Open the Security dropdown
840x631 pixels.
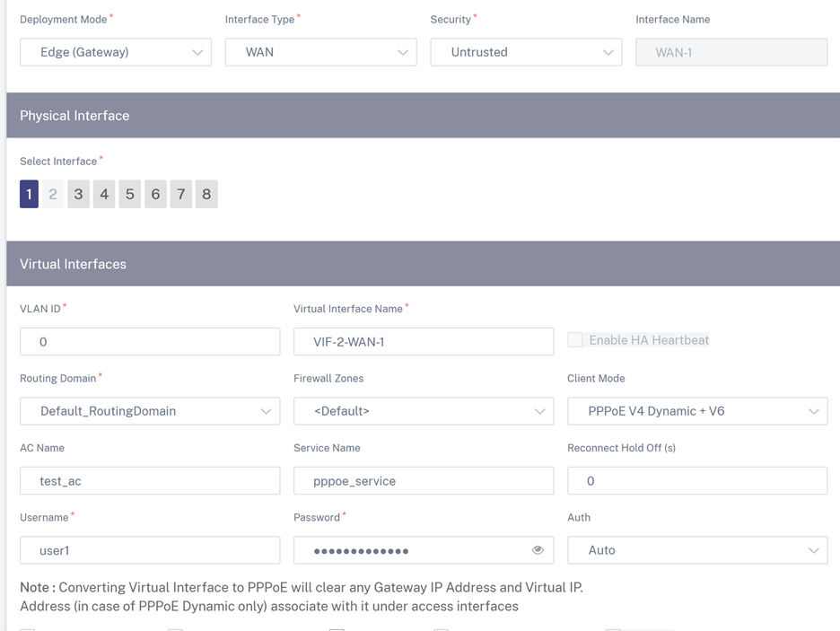[x=526, y=52]
